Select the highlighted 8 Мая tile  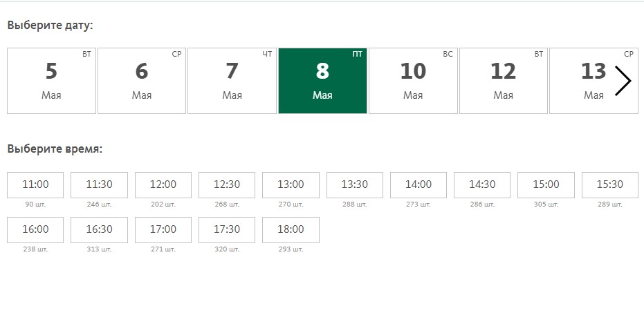pyautogui.click(x=322, y=81)
